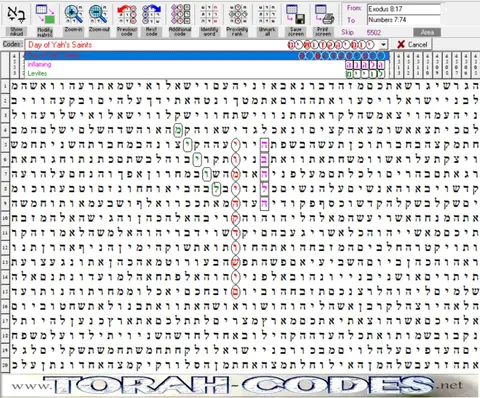Click the Unmark all icon
This screenshot has width=480, height=398.
(267, 14)
